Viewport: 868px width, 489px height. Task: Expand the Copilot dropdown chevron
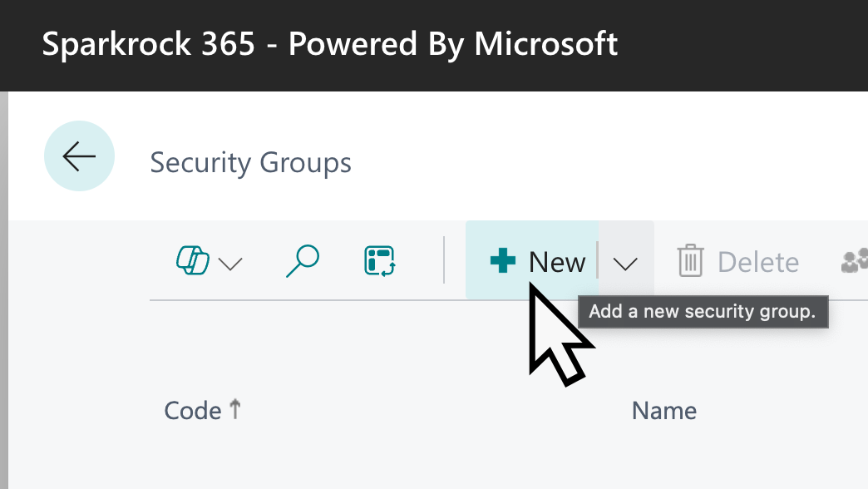click(230, 264)
